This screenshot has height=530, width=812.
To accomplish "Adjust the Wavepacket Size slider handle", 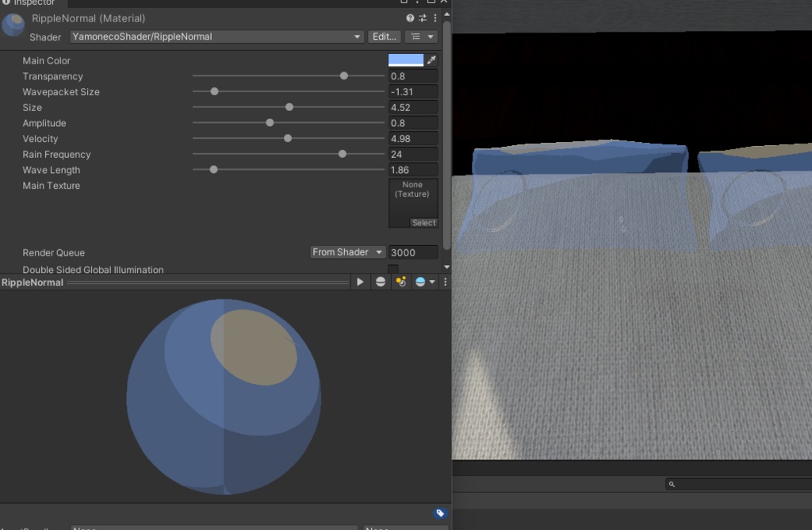I will coord(214,92).
